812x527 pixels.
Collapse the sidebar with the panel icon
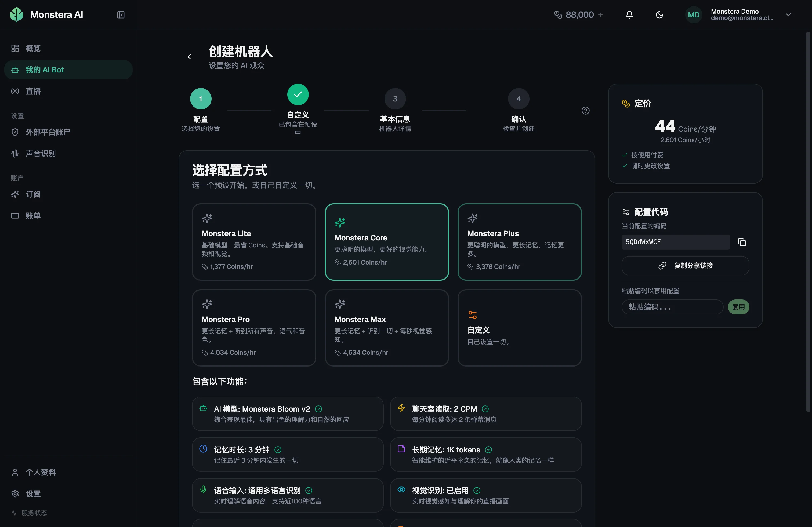click(121, 15)
